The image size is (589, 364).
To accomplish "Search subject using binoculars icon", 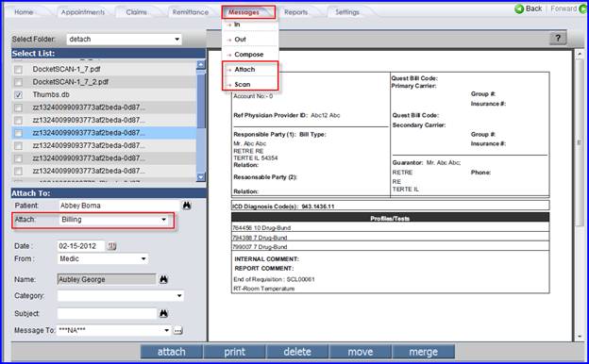I will [x=163, y=313].
